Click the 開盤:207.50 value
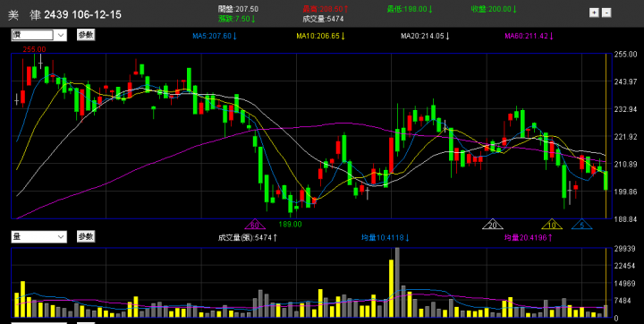Screen dimensions: 644x324 238,9
